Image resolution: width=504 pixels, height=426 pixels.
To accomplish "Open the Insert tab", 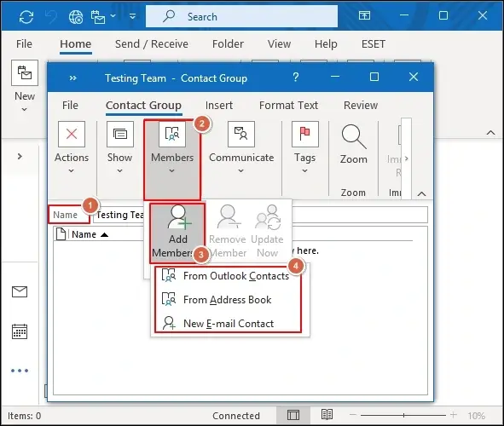I will pyautogui.click(x=219, y=106).
